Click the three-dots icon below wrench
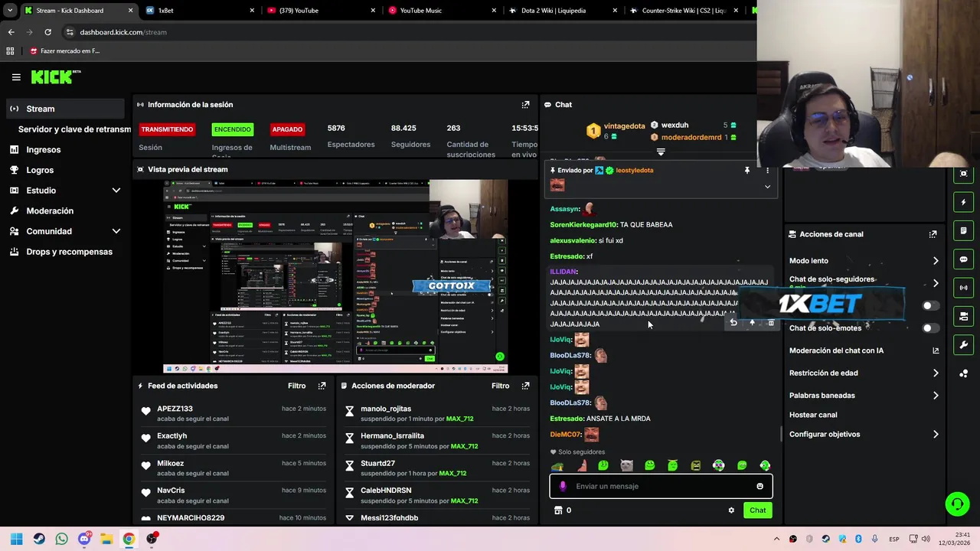The height and width of the screenshot is (551, 980). [963, 373]
